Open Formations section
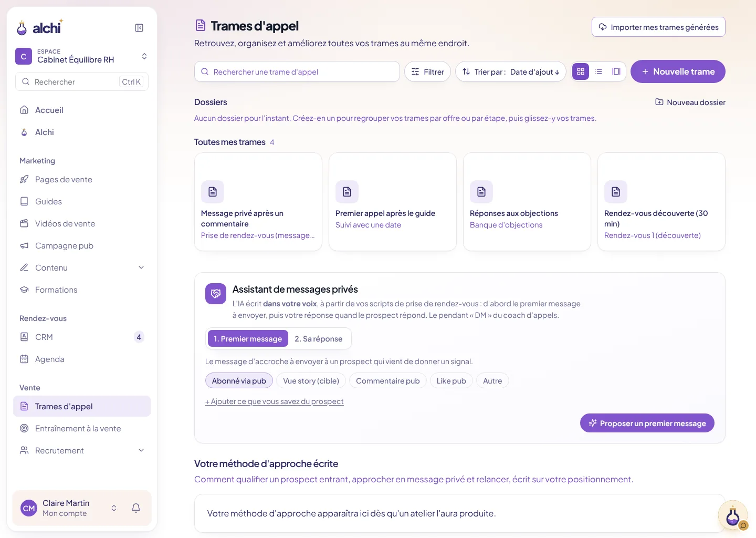 click(82, 289)
